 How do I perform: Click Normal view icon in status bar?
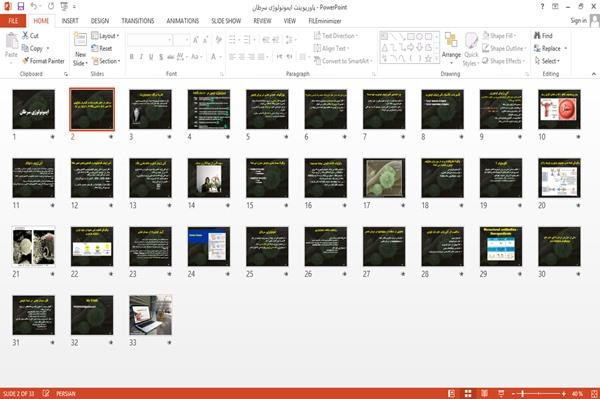coord(451,393)
